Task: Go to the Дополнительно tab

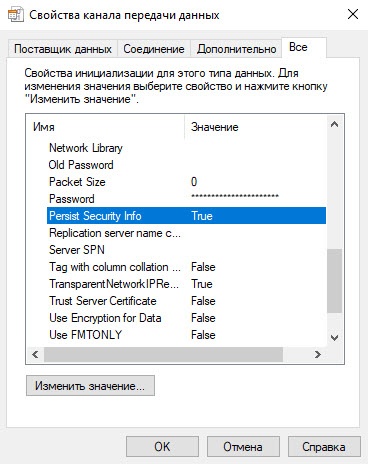Action: pos(236,49)
